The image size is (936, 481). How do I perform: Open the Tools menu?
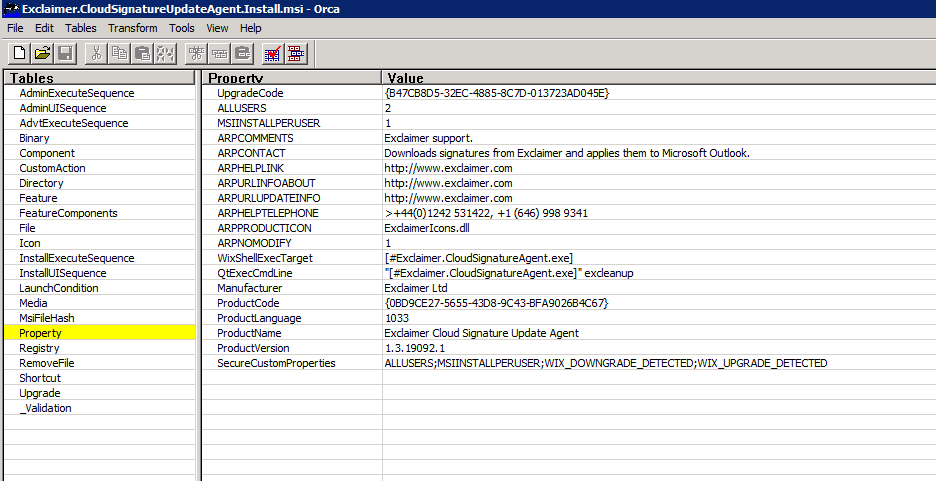pyautogui.click(x=182, y=28)
